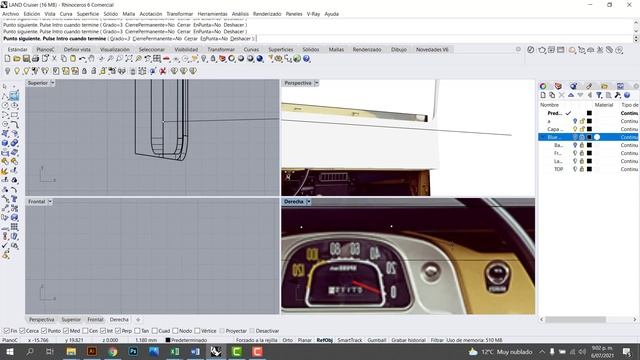640x360 pixels.
Task: Click the Paste clipboard icon
Action: click(x=73, y=59)
